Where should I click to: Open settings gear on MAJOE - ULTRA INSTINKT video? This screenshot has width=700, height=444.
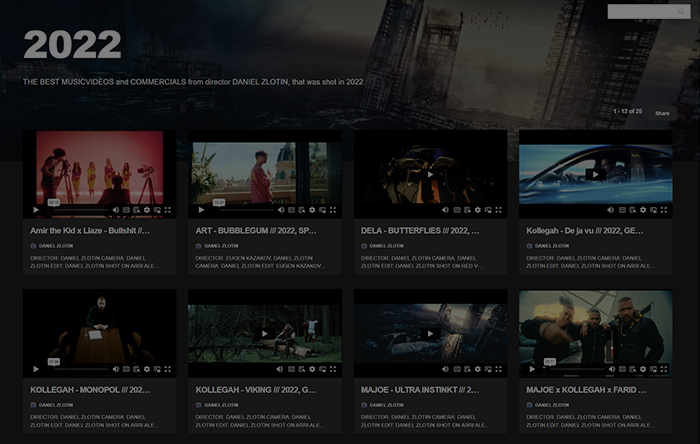(x=478, y=369)
